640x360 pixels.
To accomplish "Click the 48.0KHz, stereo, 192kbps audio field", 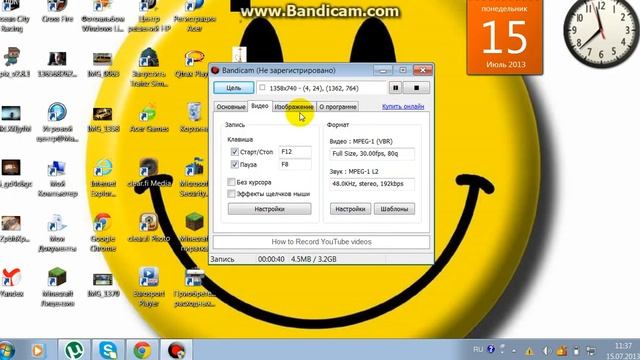I will pos(372,184).
